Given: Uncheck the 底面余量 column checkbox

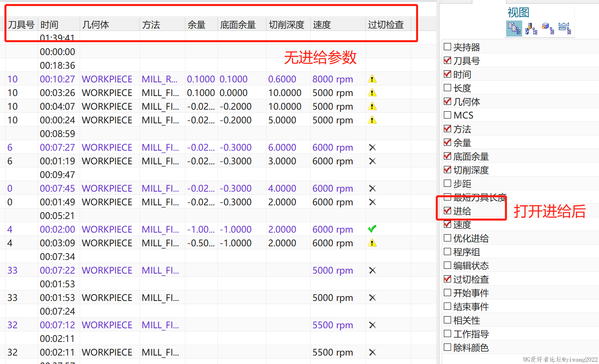Looking at the screenshot, I should (x=447, y=156).
